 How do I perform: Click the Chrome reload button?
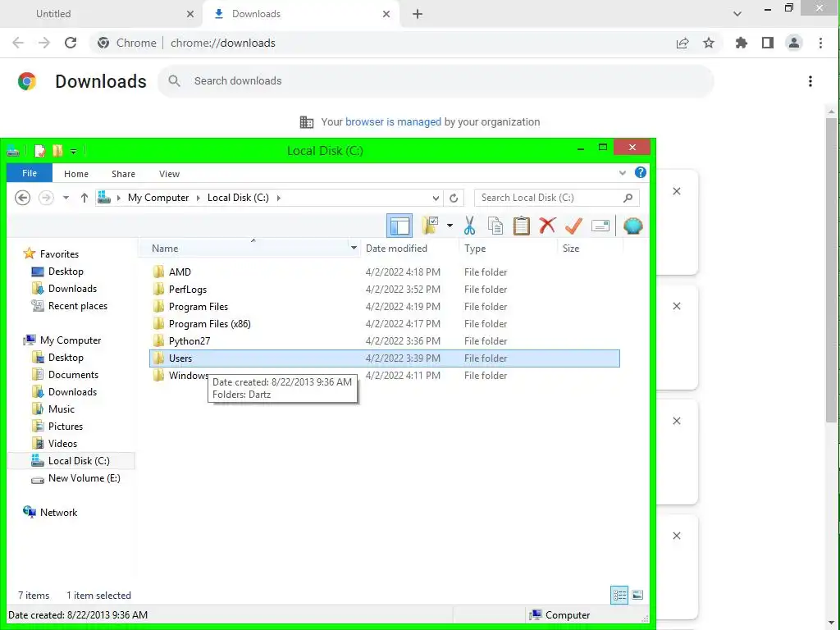click(x=71, y=43)
